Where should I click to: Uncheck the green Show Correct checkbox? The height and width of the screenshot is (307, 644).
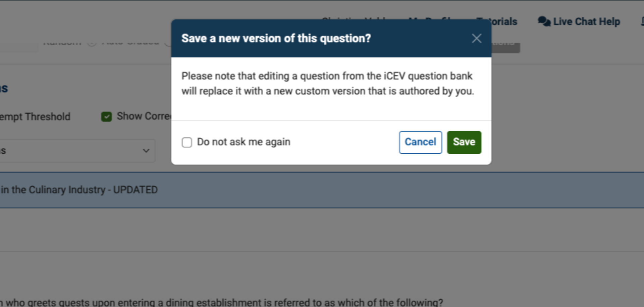[x=106, y=116]
